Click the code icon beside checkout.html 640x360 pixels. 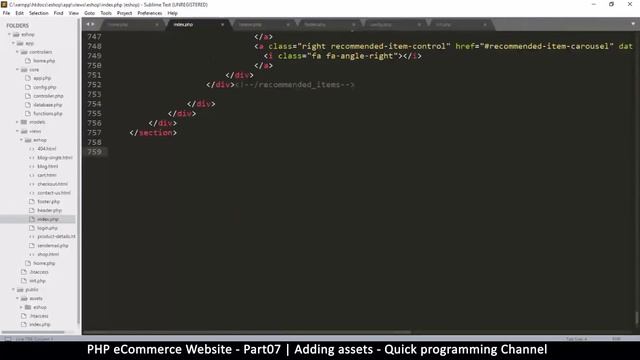pyautogui.click(x=32, y=184)
